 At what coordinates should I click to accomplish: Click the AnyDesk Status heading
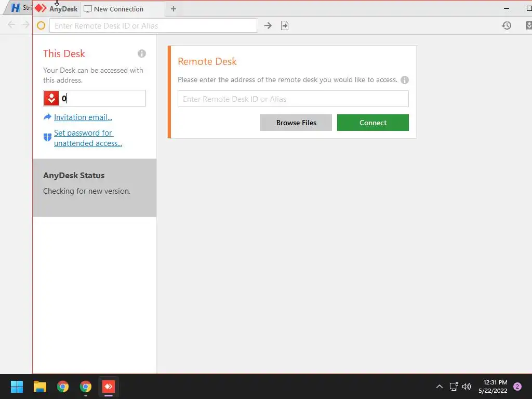coord(74,176)
